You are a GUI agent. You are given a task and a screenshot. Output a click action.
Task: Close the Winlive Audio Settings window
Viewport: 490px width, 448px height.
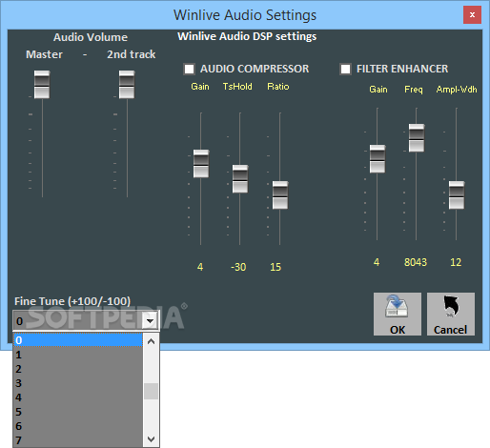[472, 15]
